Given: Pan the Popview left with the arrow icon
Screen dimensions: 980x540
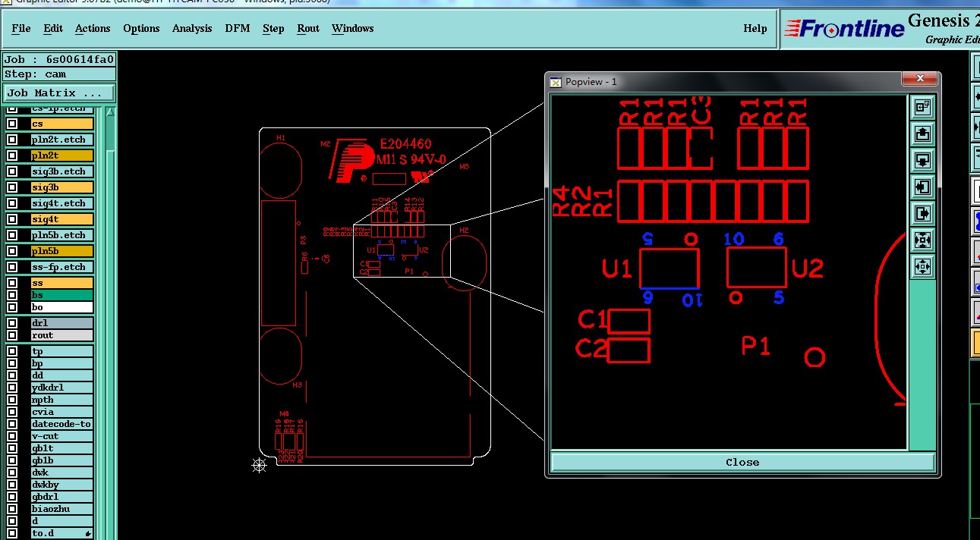Looking at the screenshot, I should pyautogui.click(x=923, y=187).
